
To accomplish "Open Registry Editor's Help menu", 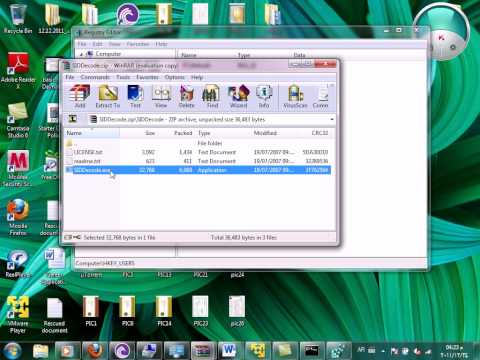I will 161,44.
